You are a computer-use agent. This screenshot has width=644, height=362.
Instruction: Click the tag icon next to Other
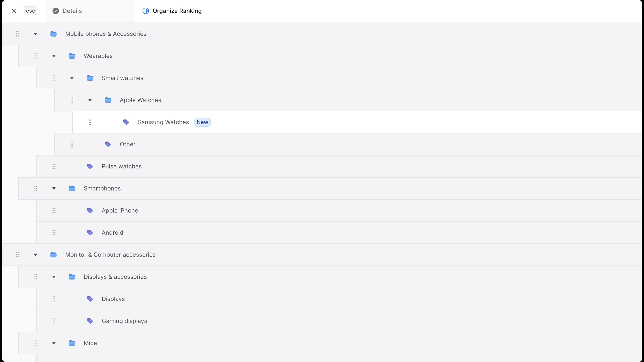click(108, 144)
